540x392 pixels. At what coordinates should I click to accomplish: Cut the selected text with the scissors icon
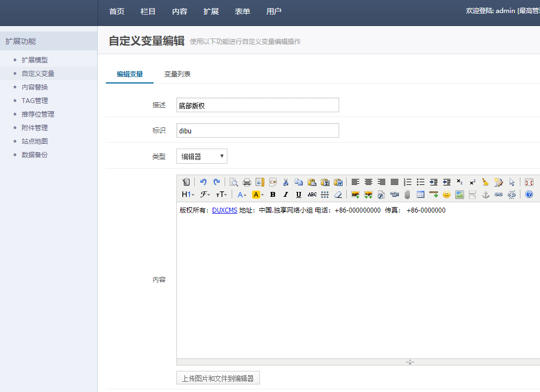pyautogui.click(x=285, y=182)
